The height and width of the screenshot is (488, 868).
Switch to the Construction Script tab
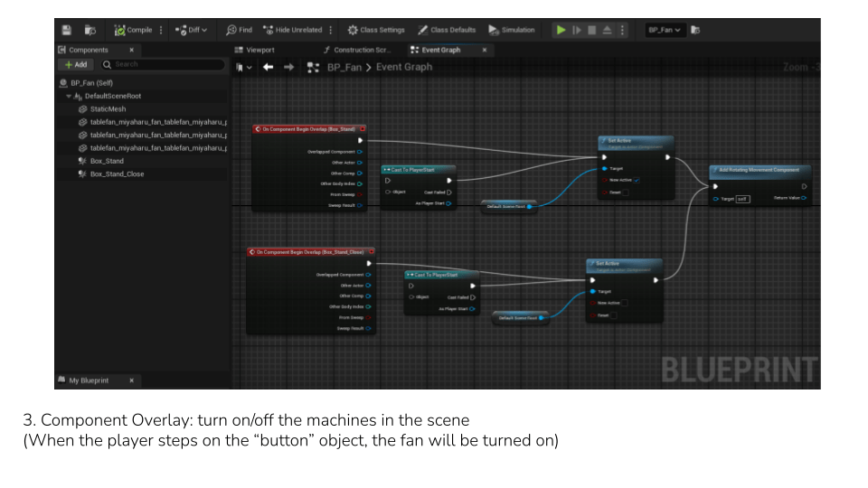(356, 50)
